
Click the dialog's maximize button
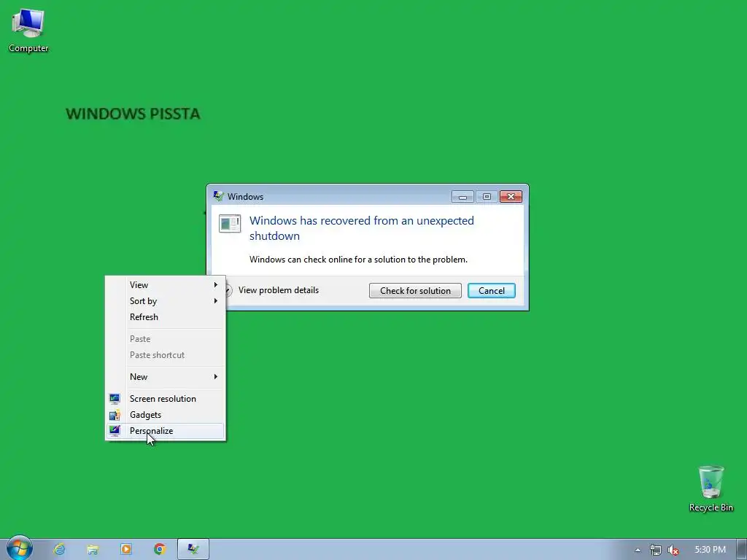coord(487,197)
